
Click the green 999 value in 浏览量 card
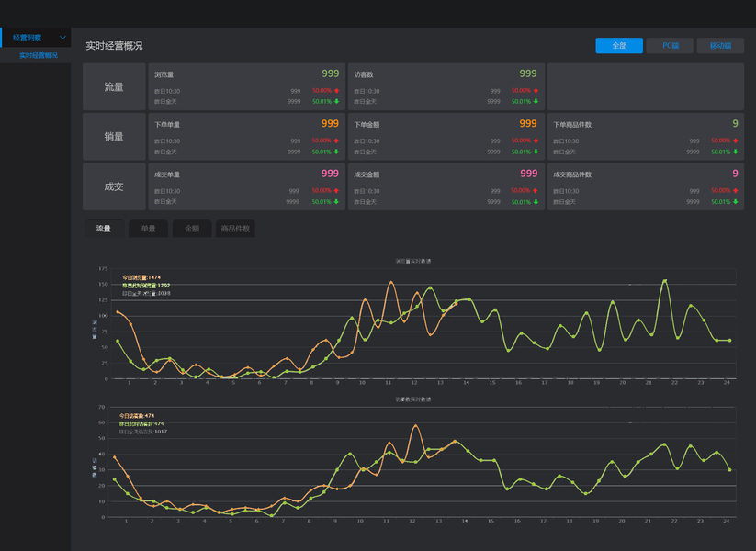tap(331, 73)
